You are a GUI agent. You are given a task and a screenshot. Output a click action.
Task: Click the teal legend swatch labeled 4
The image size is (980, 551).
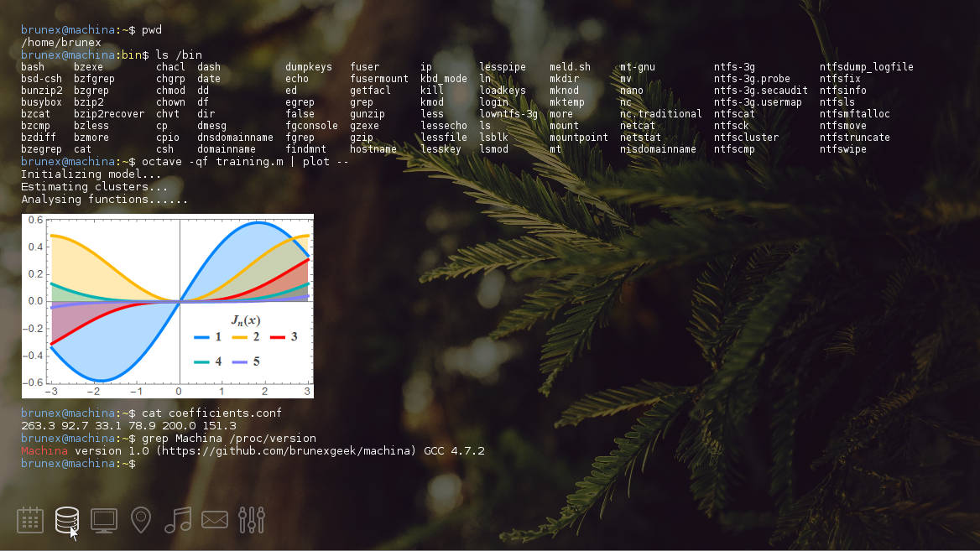201,361
